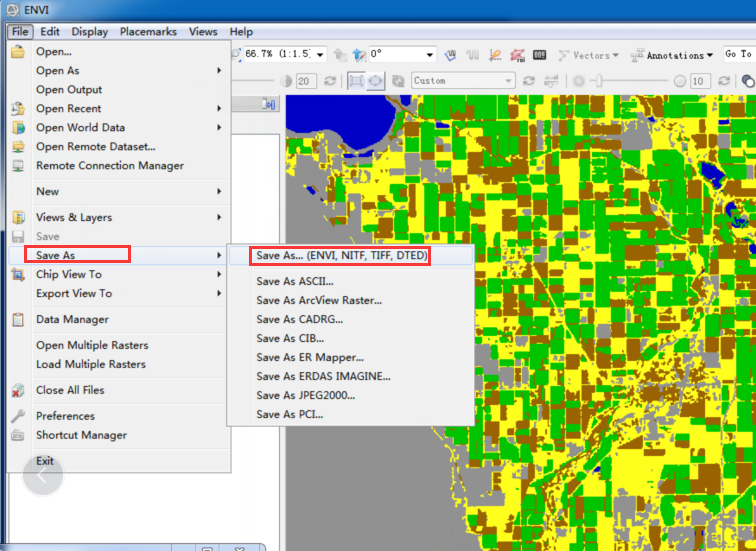Screen dimensions: 756x551
Task: Click the ENVI logo in the title bar
Action: pyautogui.click(x=13, y=10)
